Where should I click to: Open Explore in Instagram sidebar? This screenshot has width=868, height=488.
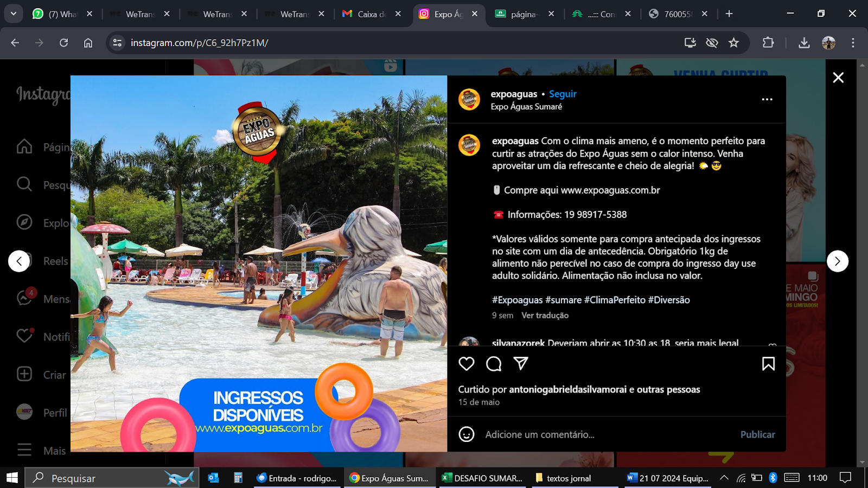coord(43,223)
